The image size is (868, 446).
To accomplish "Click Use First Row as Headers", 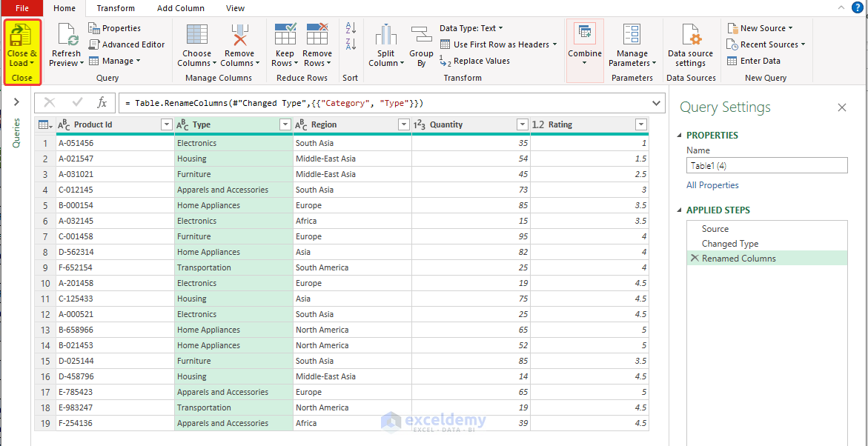I will [x=498, y=44].
